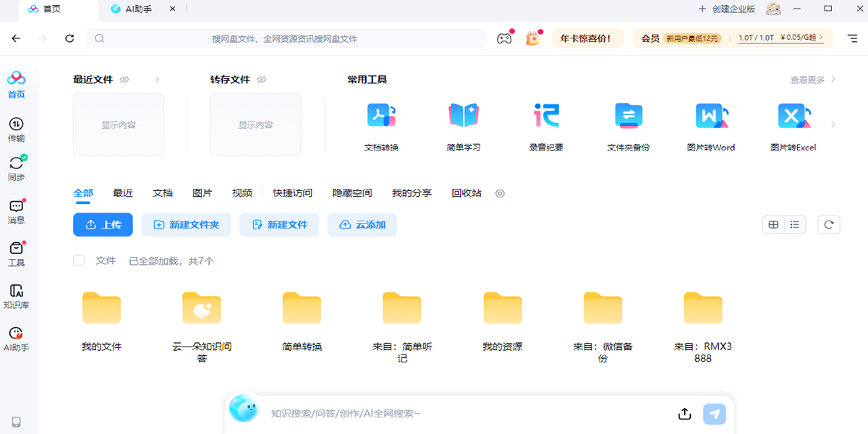Expand 最近文件 with the chevron arrow
The image size is (868, 434).
click(x=157, y=80)
